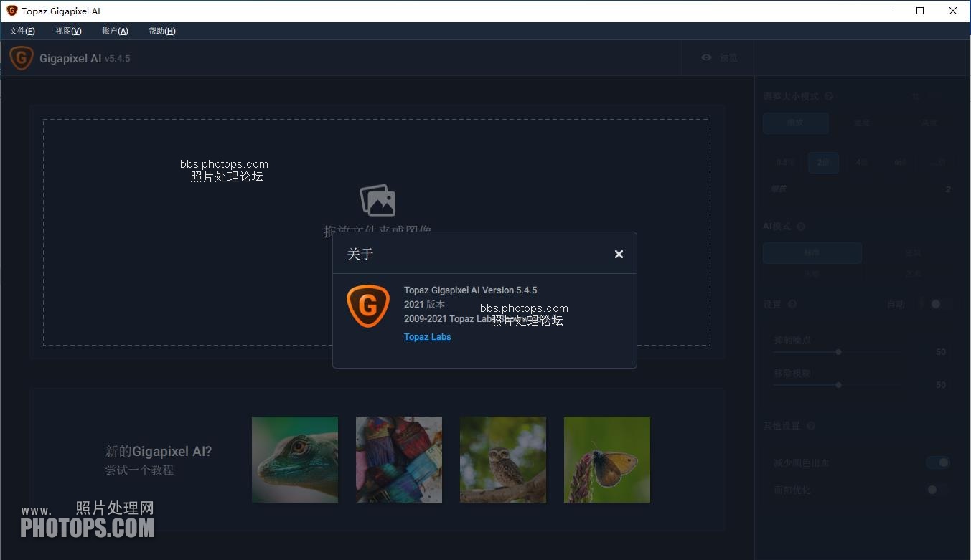Open the 帐户(A) menu
This screenshot has height=560, width=971.
(115, 31)
